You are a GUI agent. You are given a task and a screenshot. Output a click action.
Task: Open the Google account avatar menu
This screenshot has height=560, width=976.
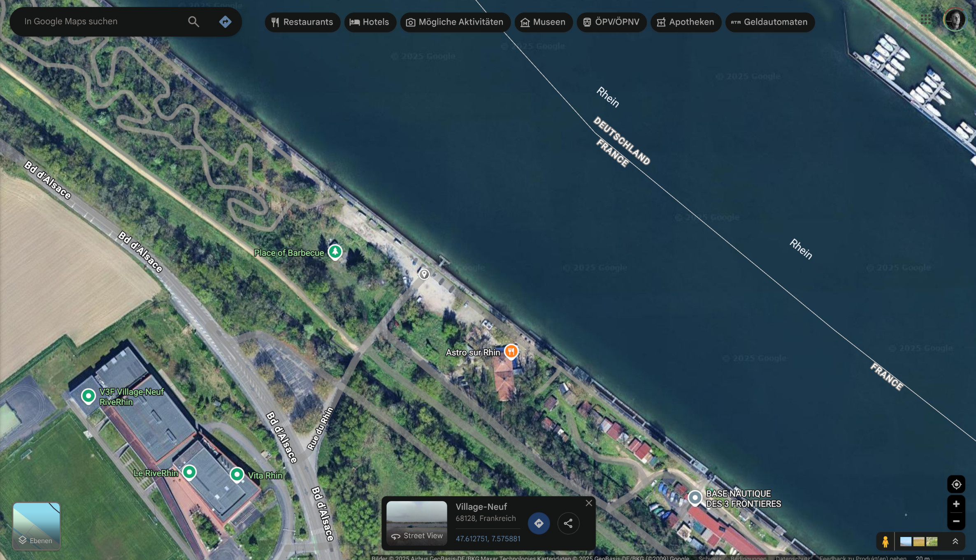[955, 19]
